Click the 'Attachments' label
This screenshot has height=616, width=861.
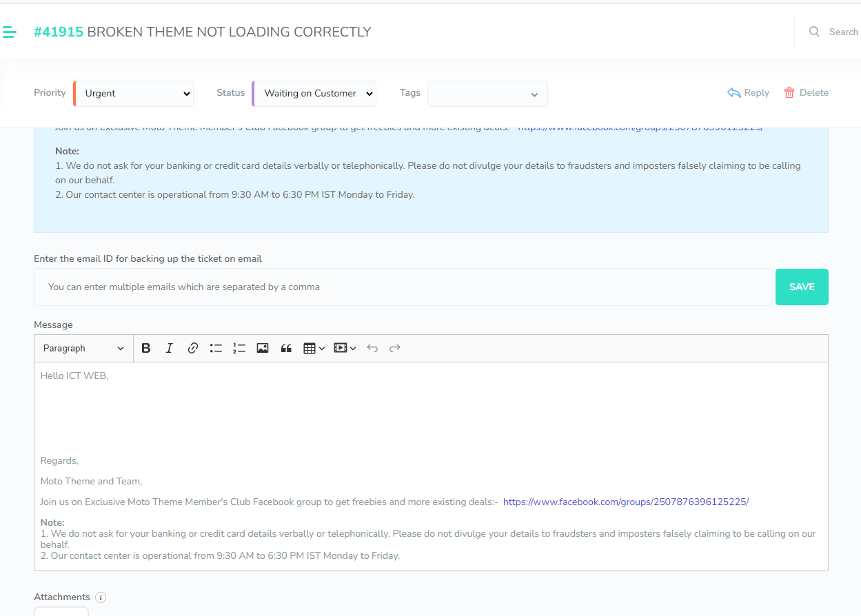pos(62,597)
